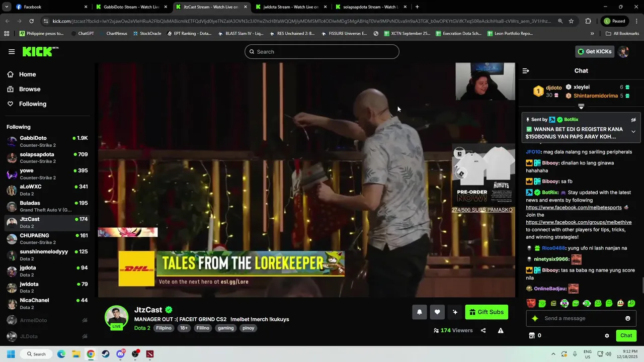Viewport: 644px width, 362px height.
Task: Open a new browser tab
Action: [x=417, y=7]
